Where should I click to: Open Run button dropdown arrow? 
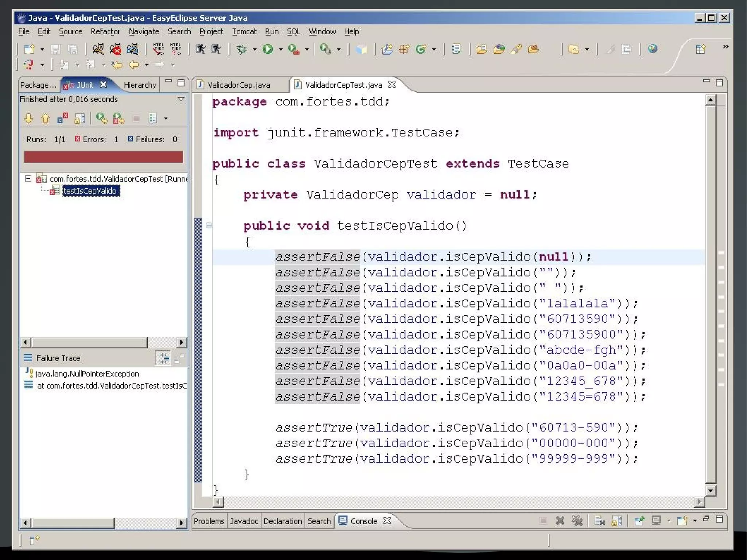(280, 49)
